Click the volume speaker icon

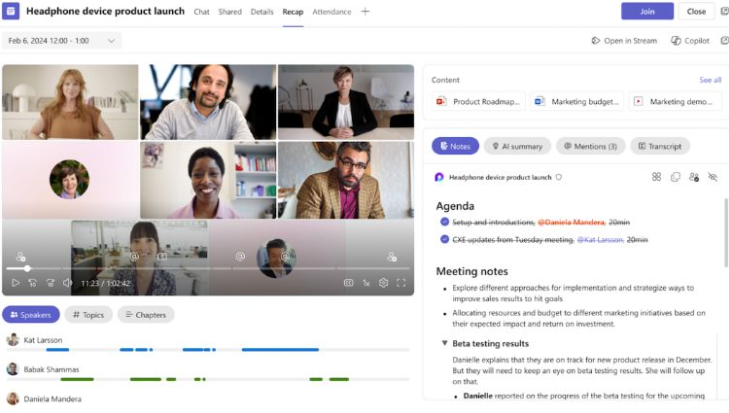pyautogui.click(x=67, y=283)
